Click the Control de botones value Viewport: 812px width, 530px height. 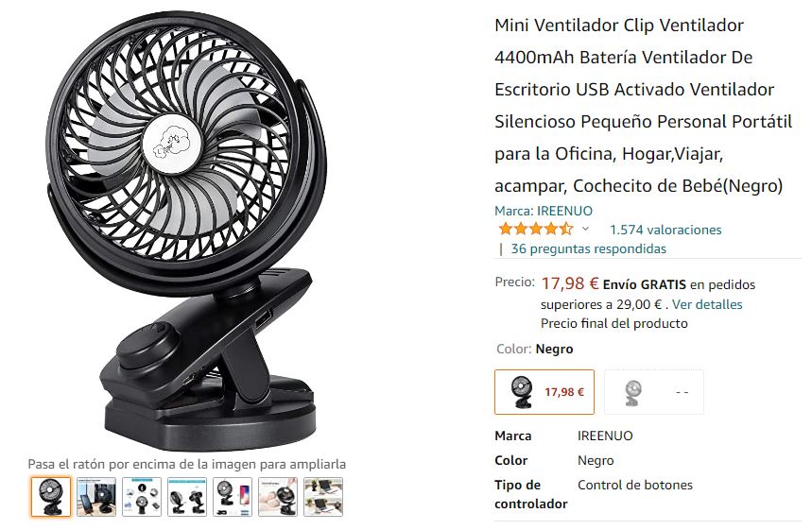click(635, 485)
